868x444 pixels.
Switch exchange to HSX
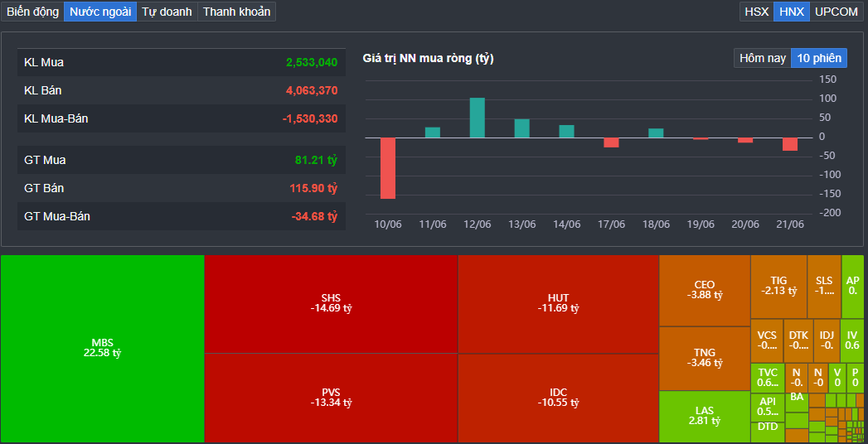coord(756,12)
